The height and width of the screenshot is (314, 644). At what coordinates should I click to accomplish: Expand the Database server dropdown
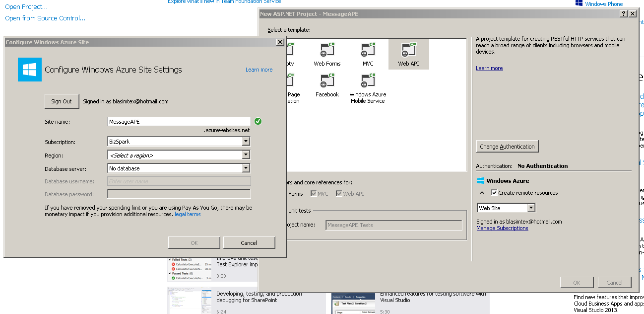246,168
